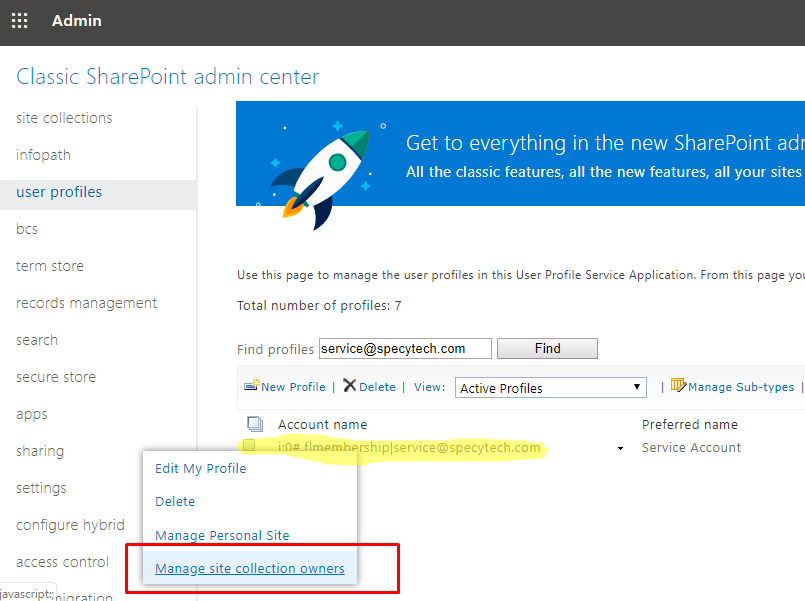This screenshot has height=601, width=805.
Task: Open site collections in left navigation
Action: tap(64, 118)
